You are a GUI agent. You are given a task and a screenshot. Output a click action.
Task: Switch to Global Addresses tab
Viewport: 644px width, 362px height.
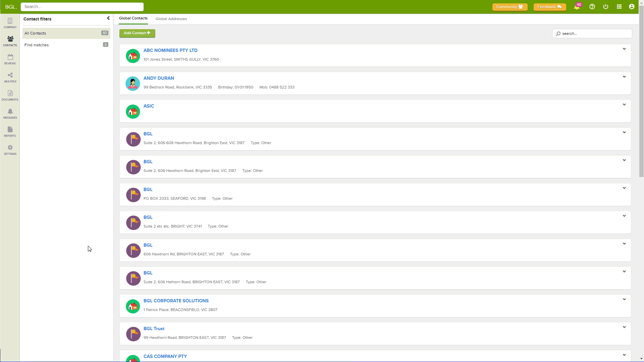(171, 19)
